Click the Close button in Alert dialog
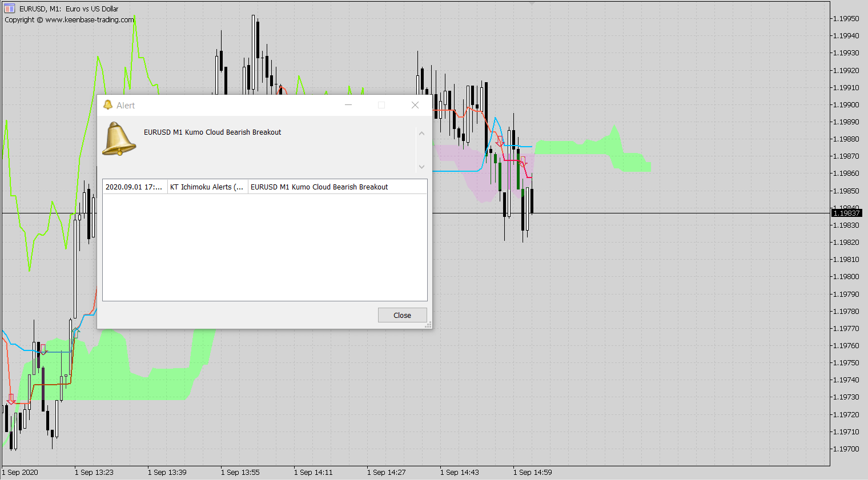868x480 pixels. pos(402,315)
